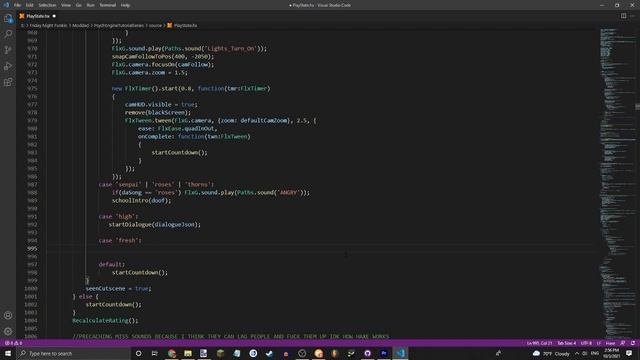Select the PlayState.hx editor tab
640x360 pixels.
pyautogui.click(x=38, y=16)
